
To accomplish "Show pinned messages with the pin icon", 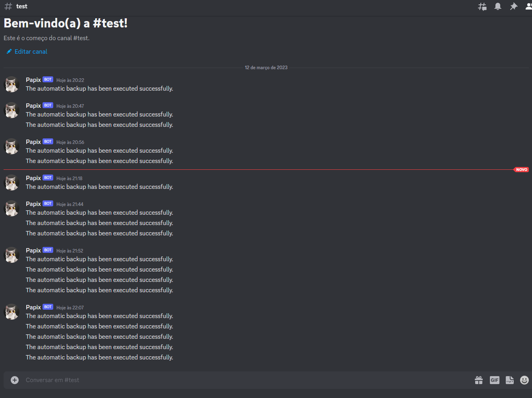I will 513,6.
